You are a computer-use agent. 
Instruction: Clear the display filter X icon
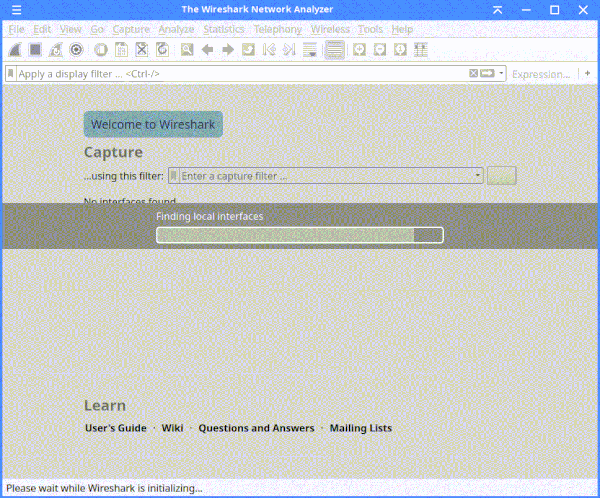coord(474,73)
